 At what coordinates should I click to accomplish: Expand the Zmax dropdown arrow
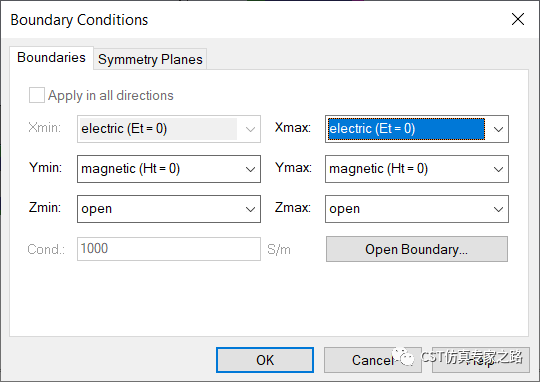coord(498,209)
